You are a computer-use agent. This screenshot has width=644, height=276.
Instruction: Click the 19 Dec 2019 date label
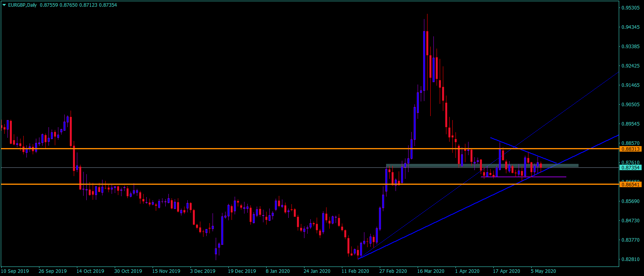[x=242, y=271]
